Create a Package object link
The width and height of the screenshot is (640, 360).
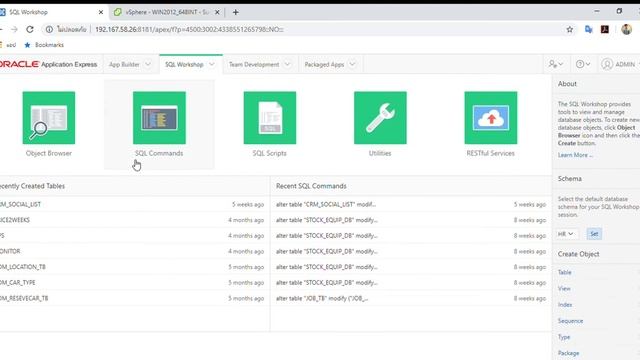click(x=568, y=353)
